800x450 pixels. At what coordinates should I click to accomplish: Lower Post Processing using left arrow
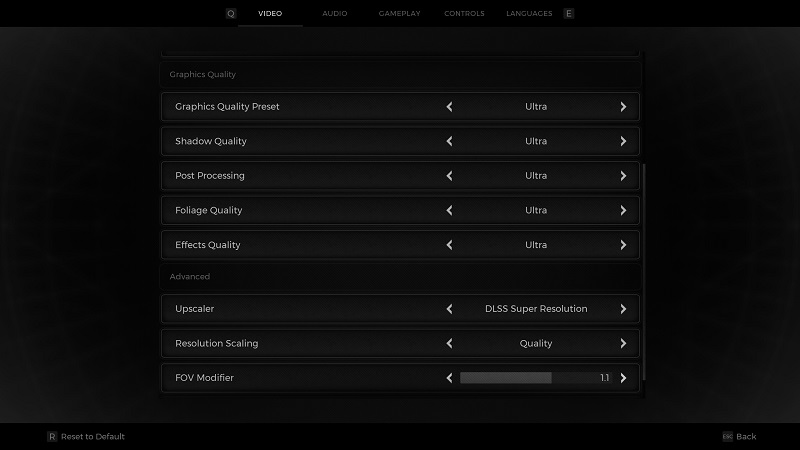pyautogui.click(x=449, y=176)
